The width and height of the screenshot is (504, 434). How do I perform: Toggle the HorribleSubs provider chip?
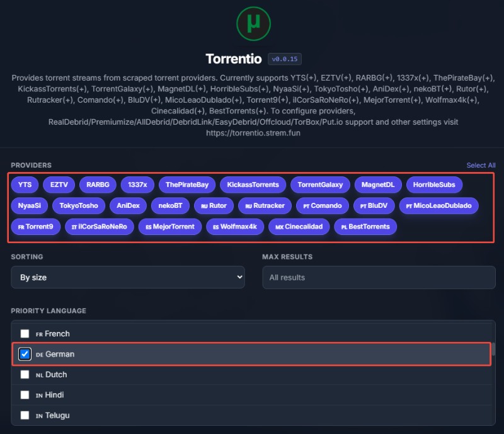tap(434, 185)
